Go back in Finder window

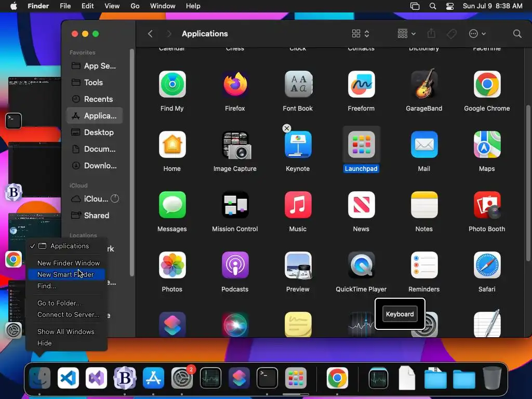[150, 34]
